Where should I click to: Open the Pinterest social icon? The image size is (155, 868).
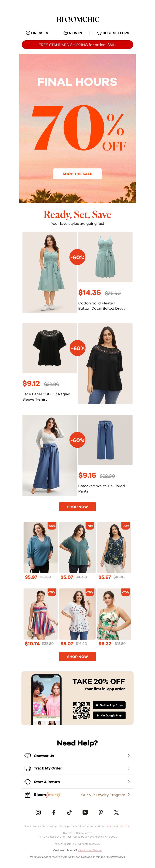coord(100,812)
